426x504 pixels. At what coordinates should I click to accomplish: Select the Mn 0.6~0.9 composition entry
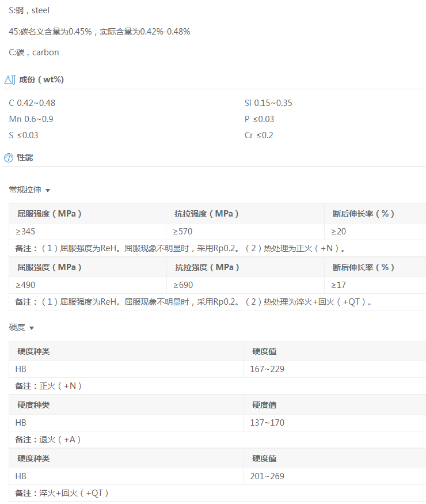coord(31,119)
